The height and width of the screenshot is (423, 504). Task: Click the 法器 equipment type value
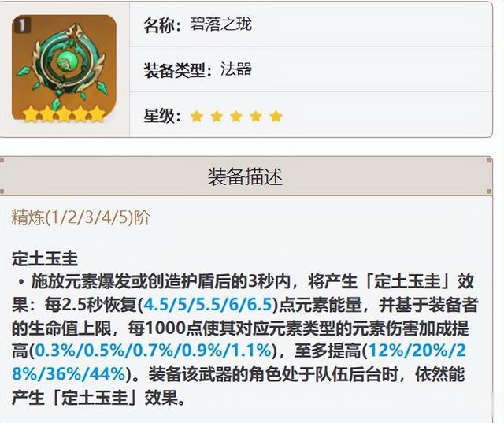236,69
